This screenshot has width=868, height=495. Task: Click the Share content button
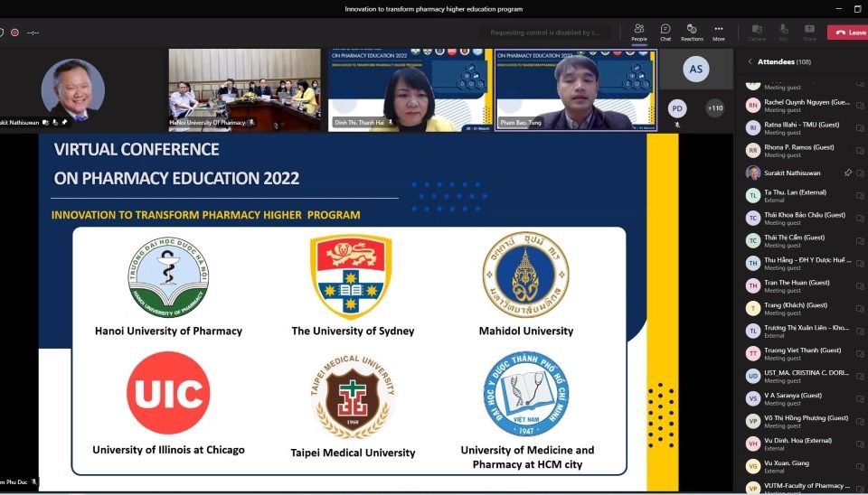tap(809, 33)
